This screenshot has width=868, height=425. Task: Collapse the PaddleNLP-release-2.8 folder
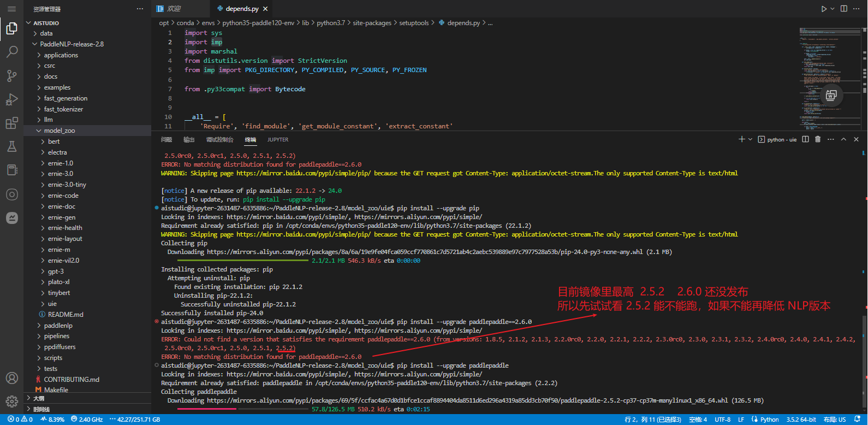pos(87,44)
